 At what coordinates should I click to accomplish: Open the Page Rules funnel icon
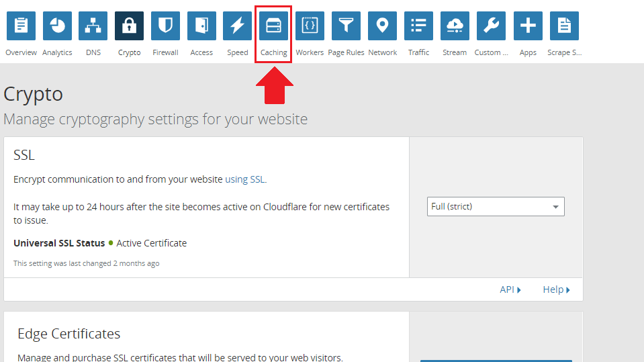[x=347, y=26]
